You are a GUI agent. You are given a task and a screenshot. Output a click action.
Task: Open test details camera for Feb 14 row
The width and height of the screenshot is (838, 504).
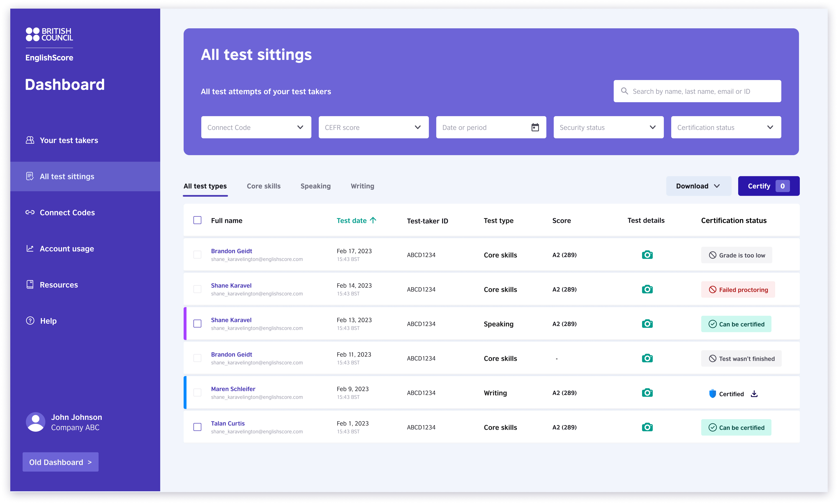[x=647, y=289]
